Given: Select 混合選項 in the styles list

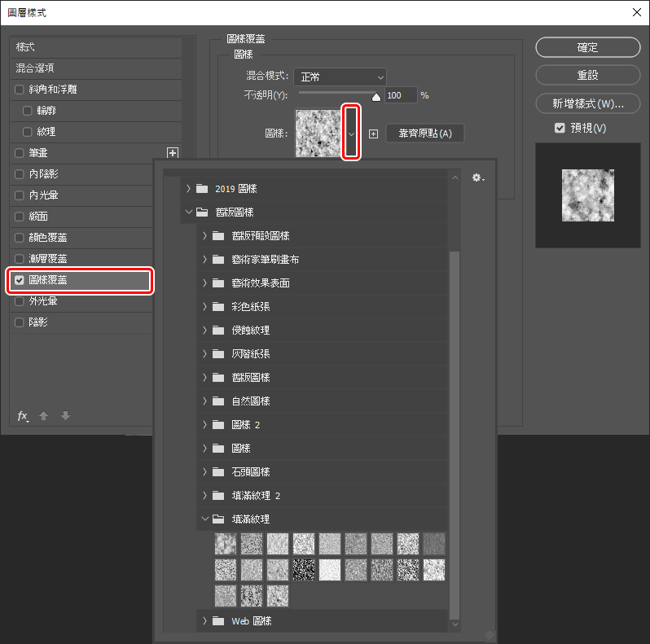Looking at the screenshot, I should pos(81,68).
